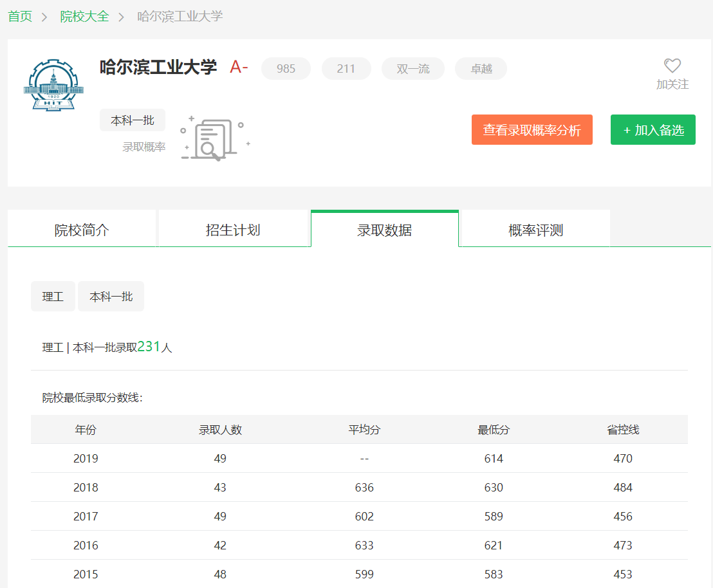This screenshot has height=588, width=713.
Task: Click the heart favorite icon
Action: pyautogui.click(x=672, y=66)
